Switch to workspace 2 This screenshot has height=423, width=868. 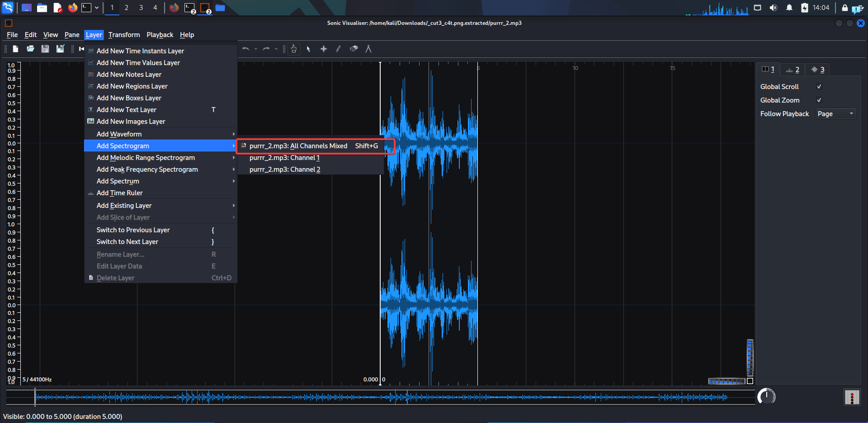127,8
